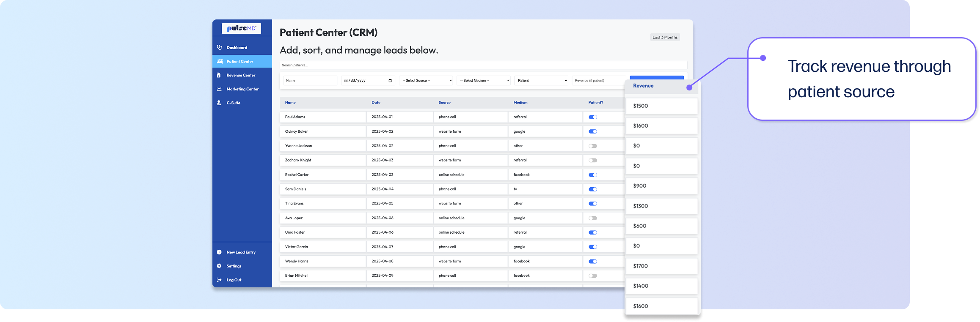Click the Search patients field
This screenshot has height=322, width=980.
coord(483,65)
